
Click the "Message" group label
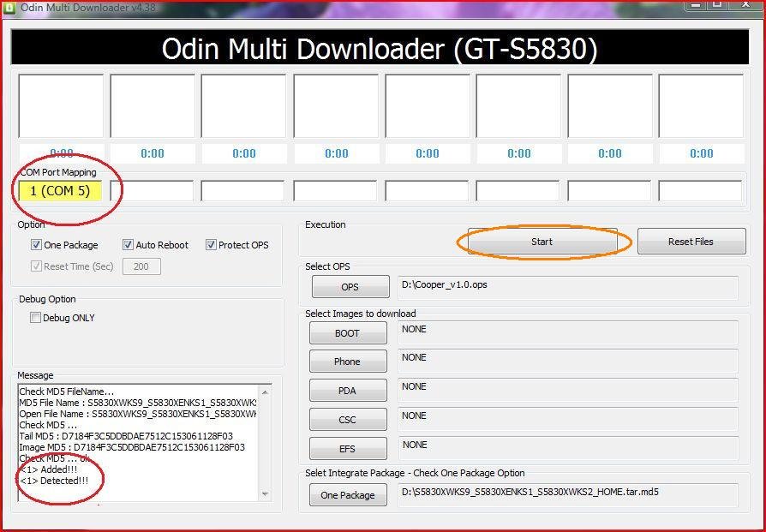(x=35, y=375)
